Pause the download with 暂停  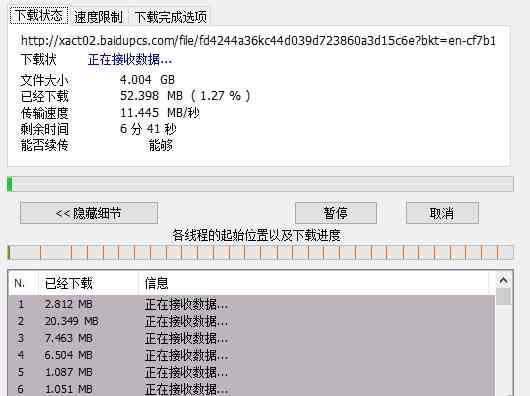tap(336, 213)
